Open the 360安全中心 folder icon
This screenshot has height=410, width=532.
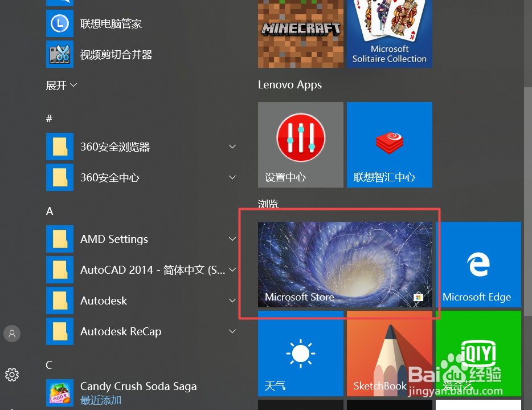point(60,177)
